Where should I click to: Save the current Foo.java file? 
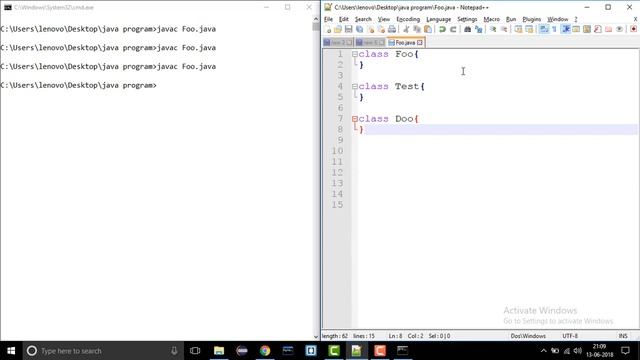pos(349,29)
